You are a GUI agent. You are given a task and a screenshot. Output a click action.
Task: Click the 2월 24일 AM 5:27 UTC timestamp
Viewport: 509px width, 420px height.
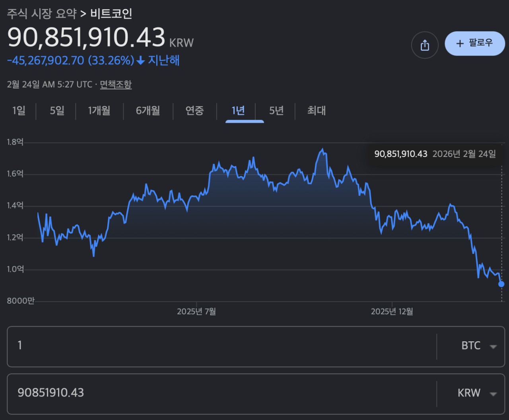(x=50, y=84)
